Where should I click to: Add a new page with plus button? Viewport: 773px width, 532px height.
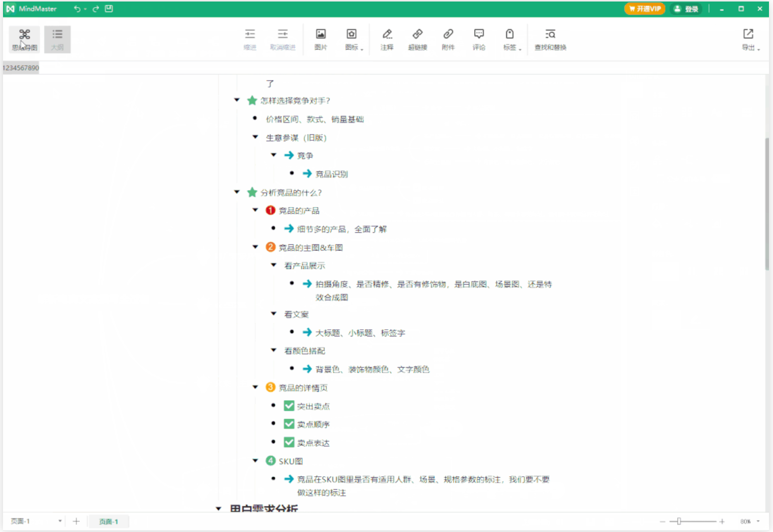(76, 521)
